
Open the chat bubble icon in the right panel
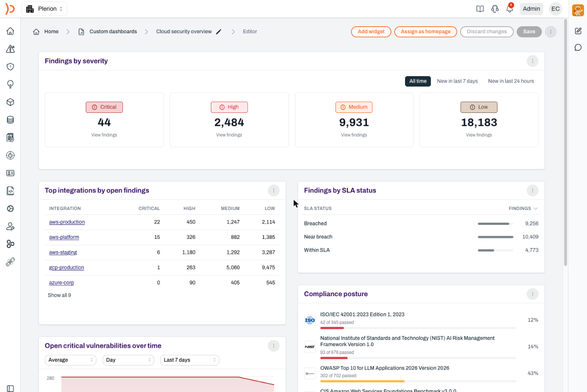(x=578, y=47)
